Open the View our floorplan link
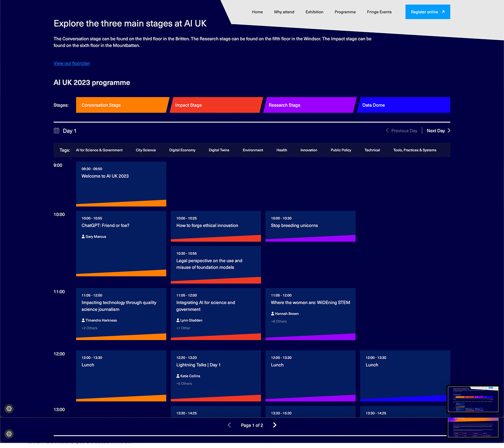 point(72,63)
